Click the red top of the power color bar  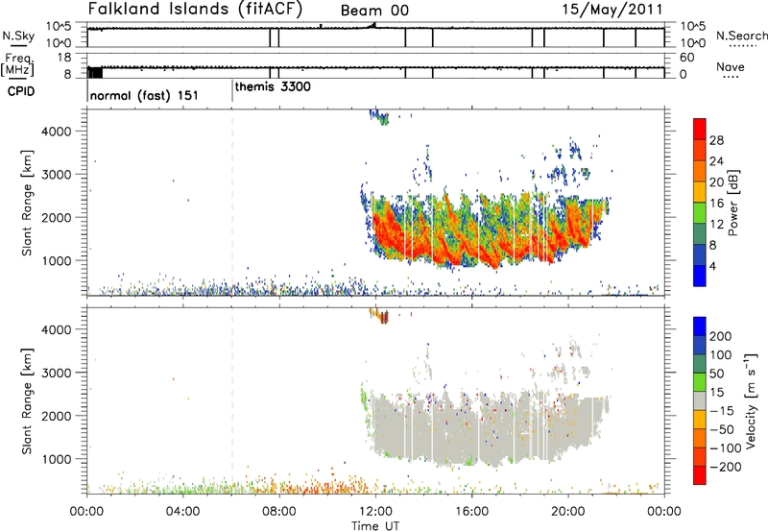click(x=700, y=129)
